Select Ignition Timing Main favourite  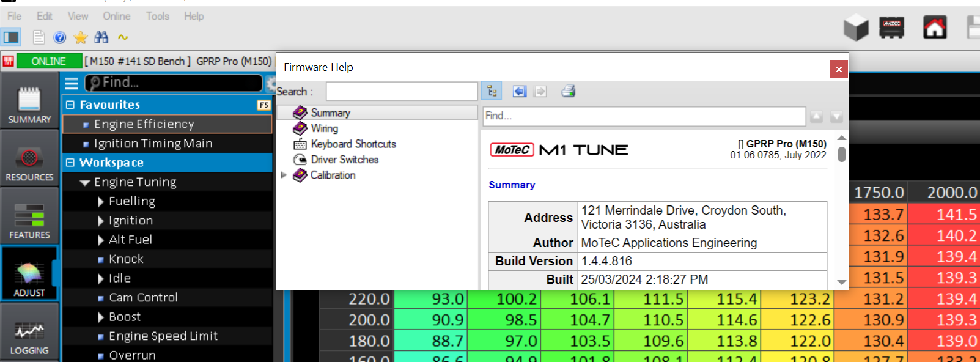click(x=153, y=143)
